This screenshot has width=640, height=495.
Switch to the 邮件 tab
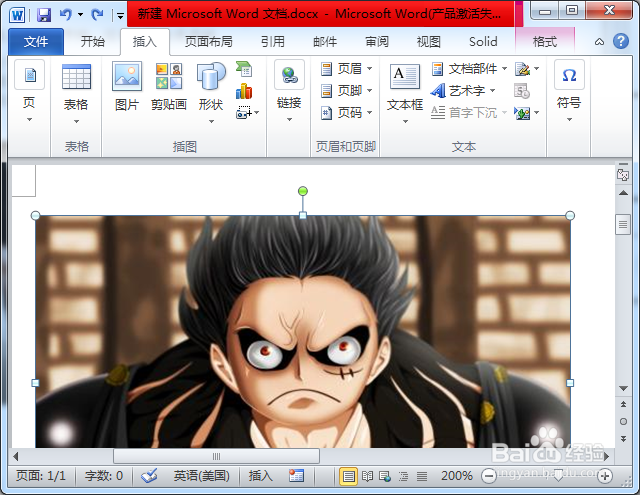[325, 42]
